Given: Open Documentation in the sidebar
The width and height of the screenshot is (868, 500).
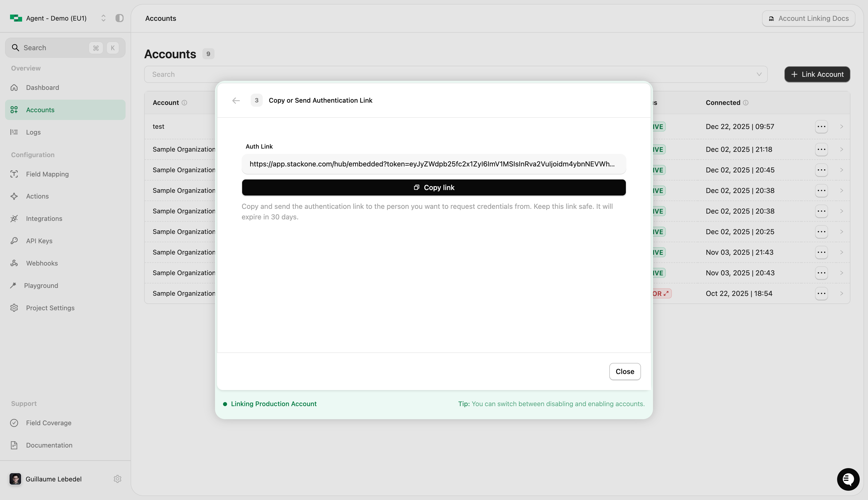Looking at the screenshot, I should pos(65,445).
